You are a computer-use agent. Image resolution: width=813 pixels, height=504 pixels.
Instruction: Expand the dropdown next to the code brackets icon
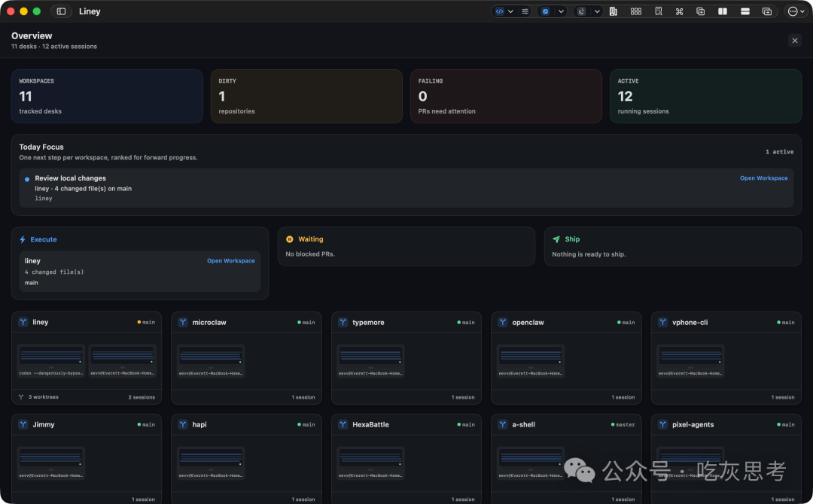pos(510,11)
